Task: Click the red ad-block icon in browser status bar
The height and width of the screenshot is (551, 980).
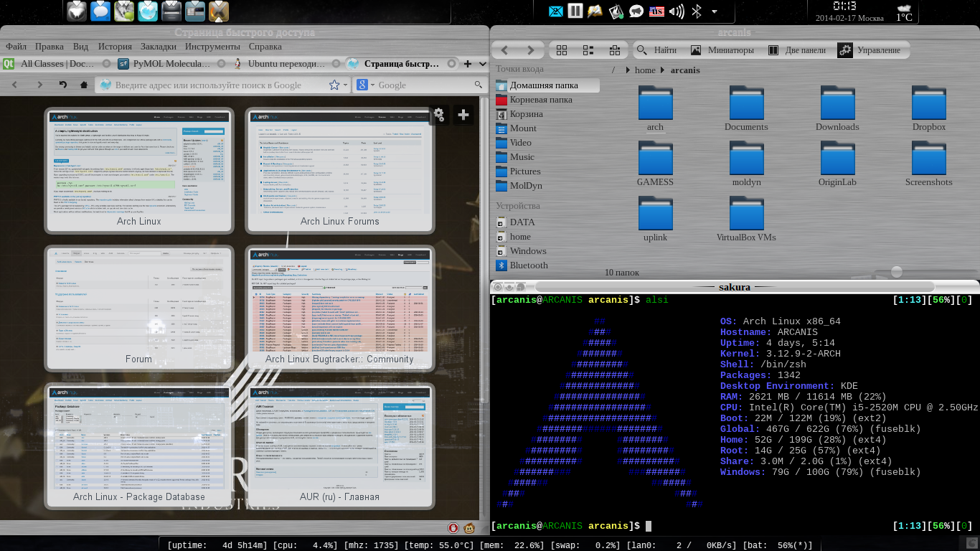Action: 453,528
